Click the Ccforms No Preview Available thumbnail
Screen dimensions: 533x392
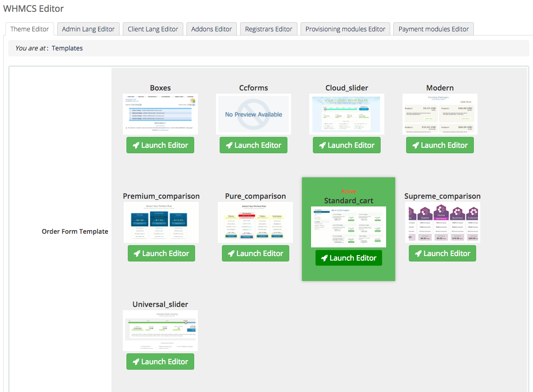coord(253,114)
